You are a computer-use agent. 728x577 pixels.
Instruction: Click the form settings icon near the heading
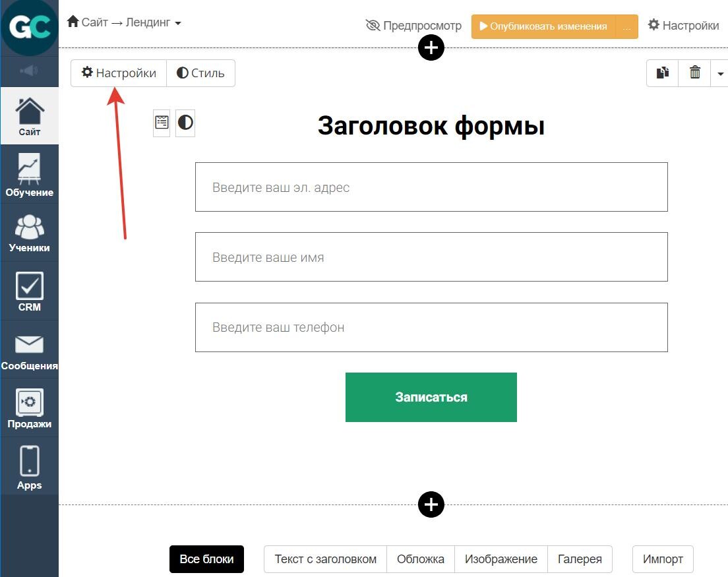[x=162, y=123]
